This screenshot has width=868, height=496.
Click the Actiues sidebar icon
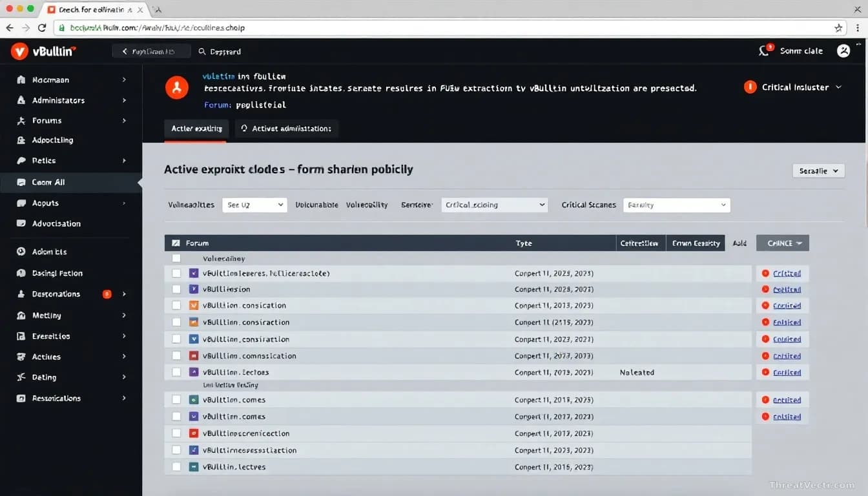point(21,356)
